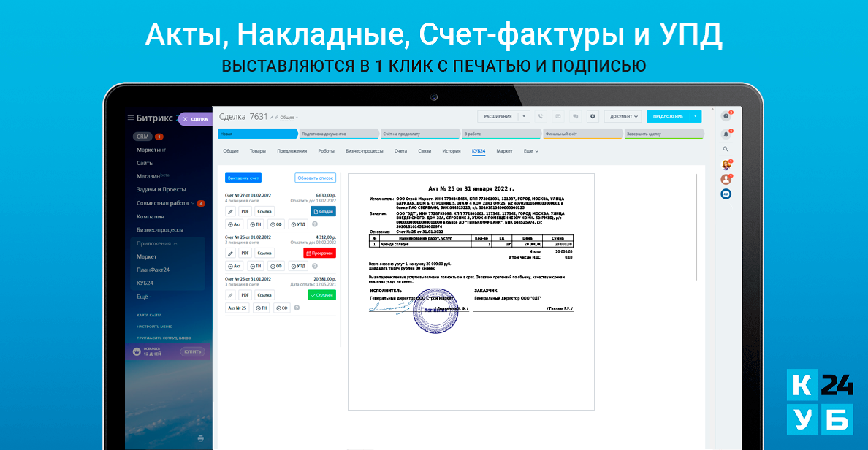This screenshot has width=868, height=450.
Task: Open the Общее pipeline dropdown near deal title
Action: [289, 118]
